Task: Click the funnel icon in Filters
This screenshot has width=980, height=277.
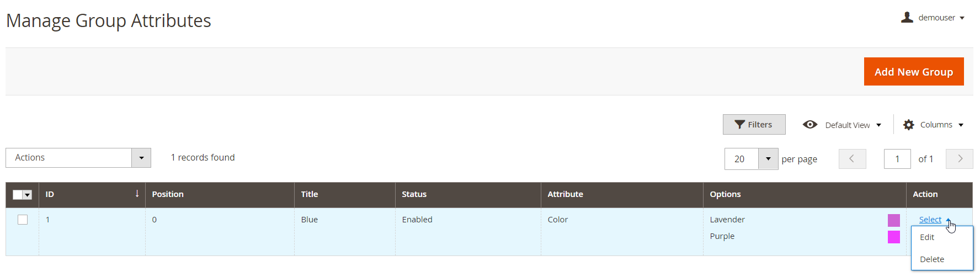Action: pyautogui.click(x=740, y=125)
